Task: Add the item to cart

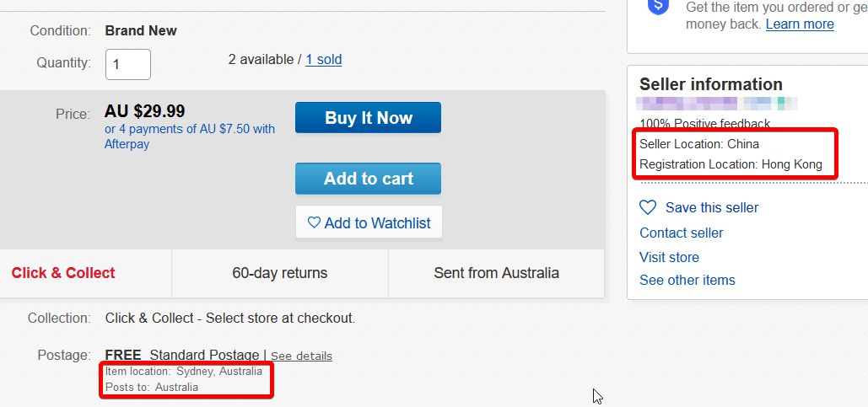Action: click(368, 179)
